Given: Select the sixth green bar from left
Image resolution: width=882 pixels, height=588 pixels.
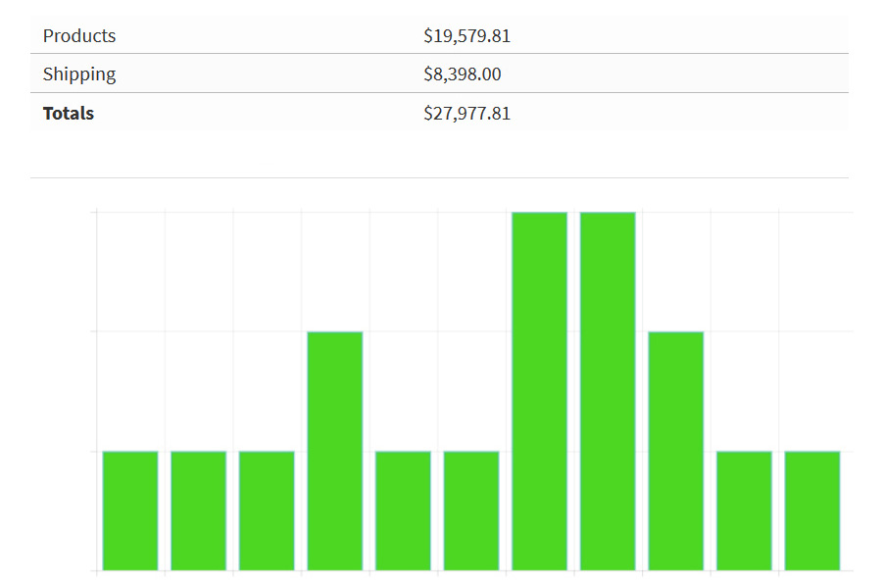Looking at the screenshot, I should (471, 511).
